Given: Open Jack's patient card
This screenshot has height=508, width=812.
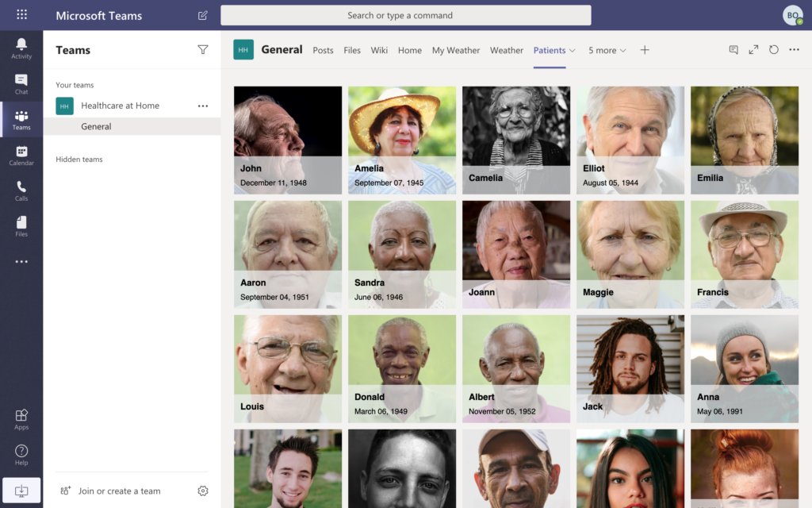Looking at the screenshot, I should tap(630, 368).
